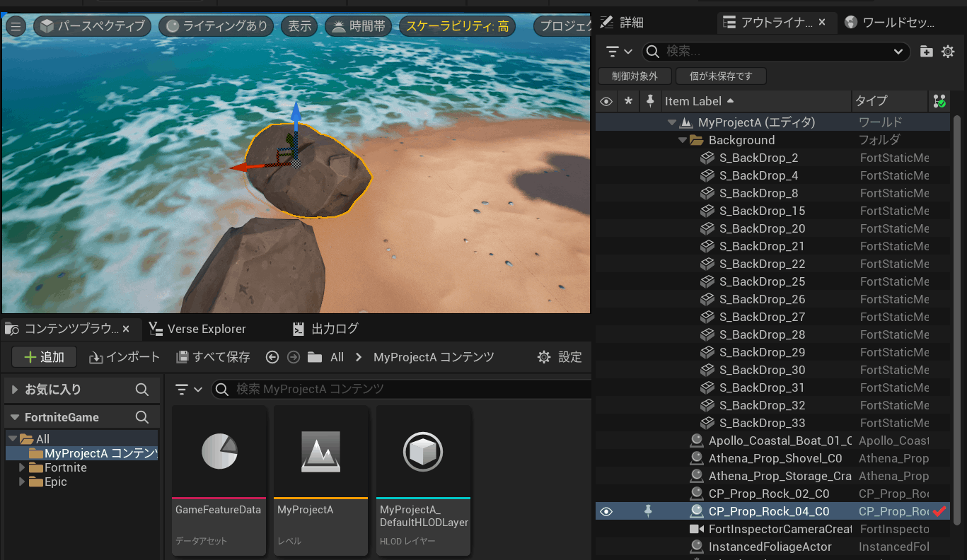Viewport: 967px width, 560px height.
Task: Open the content browser 設定 settings
Action: pyautogui.click(x=560, y=357)
